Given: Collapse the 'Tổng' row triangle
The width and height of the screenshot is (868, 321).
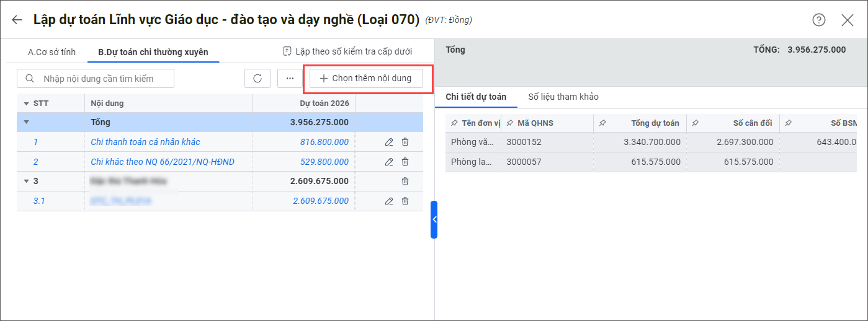Looking at the screenshot, I should click(26, 122).
